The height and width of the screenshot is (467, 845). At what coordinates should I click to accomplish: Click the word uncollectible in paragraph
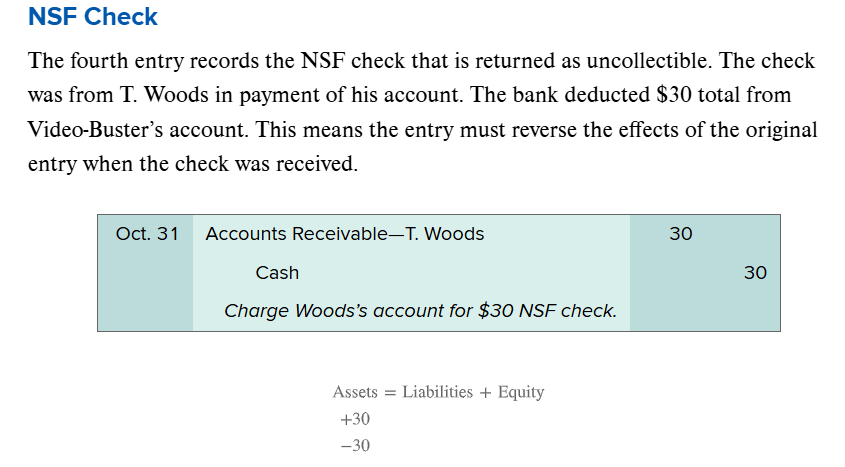click(x=649, y=60)
